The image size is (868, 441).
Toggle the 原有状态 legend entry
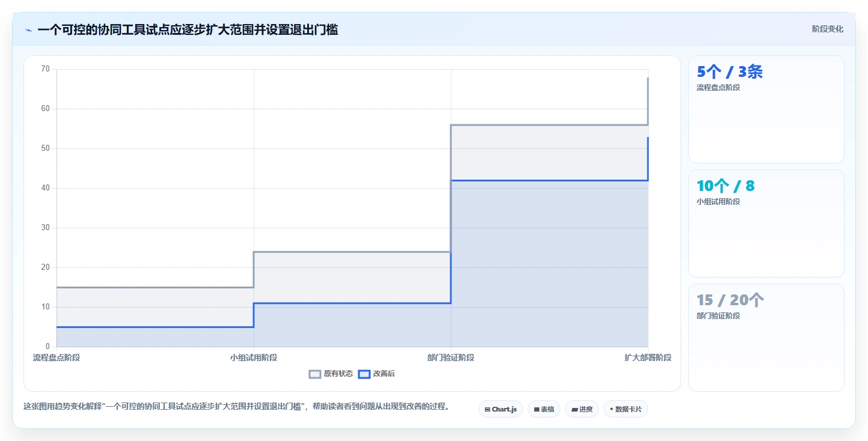[x=331, y=374]
